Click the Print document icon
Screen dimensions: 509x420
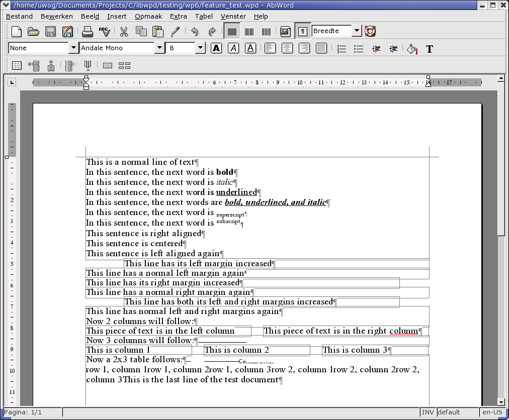[x=88, y=32]
